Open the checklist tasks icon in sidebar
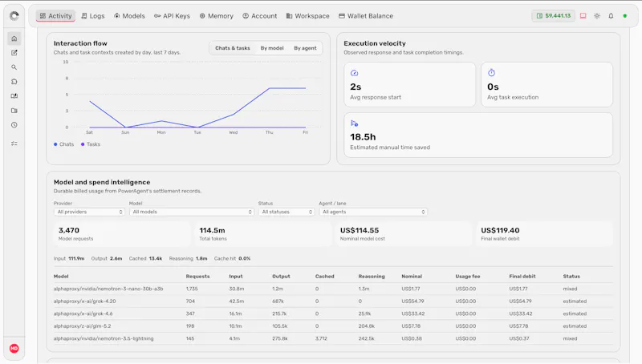 click(14, 144)
